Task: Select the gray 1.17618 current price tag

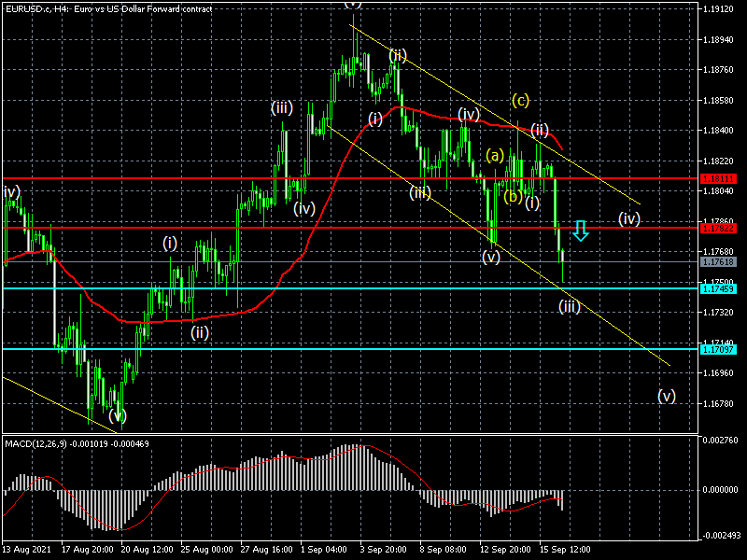Action: pos(718,262)
